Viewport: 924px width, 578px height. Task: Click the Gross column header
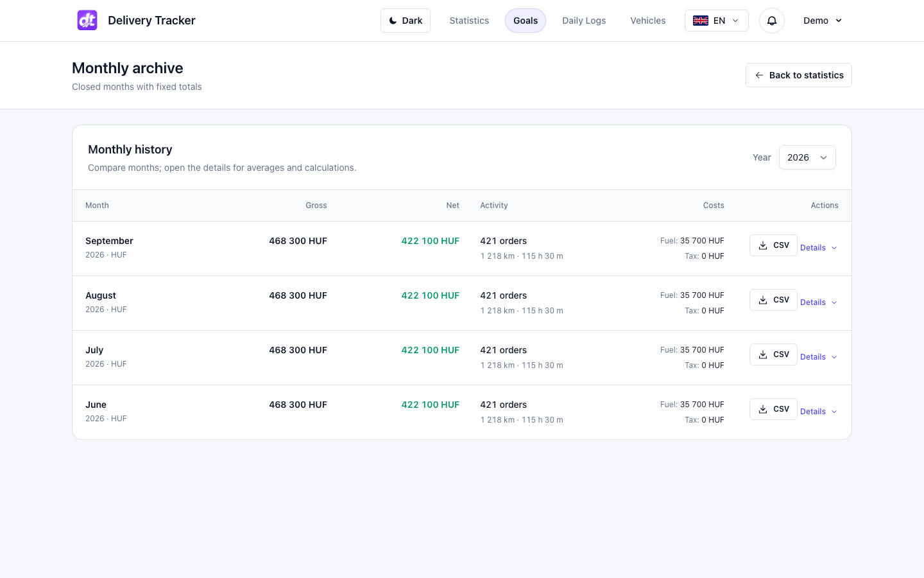pyautogui.click(x=316, y=206)
